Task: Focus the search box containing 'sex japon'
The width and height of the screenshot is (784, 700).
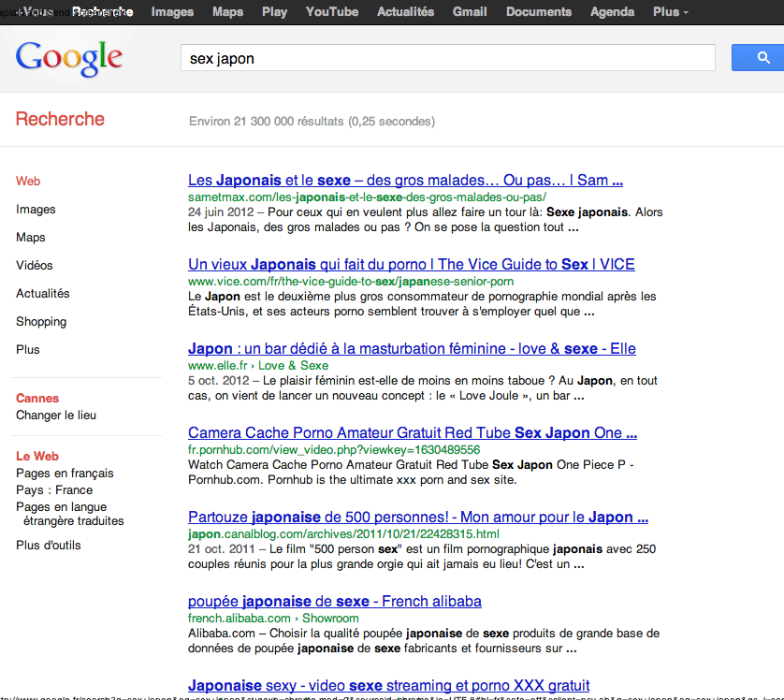Action: pyautogui.click(x=447, y=58)
